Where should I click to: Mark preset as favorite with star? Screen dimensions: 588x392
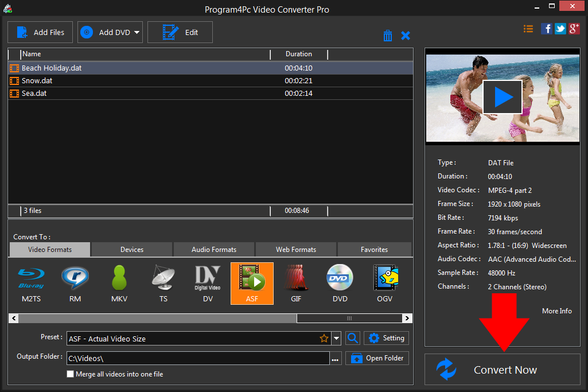324,339
